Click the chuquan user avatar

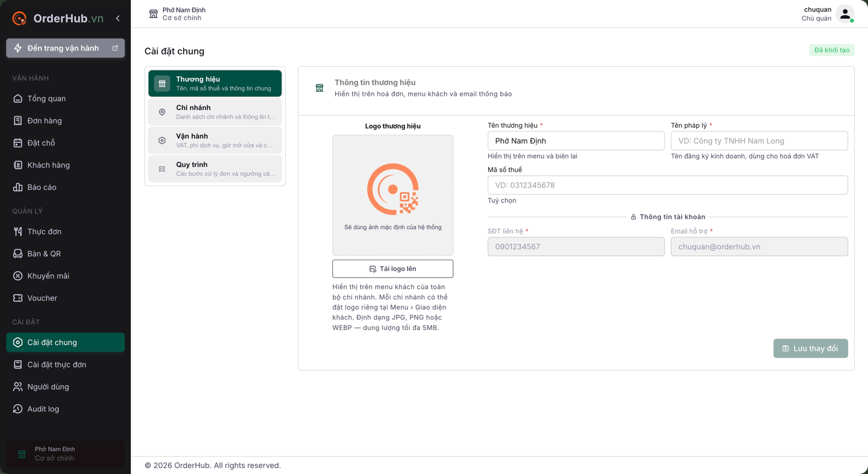point(845,14)
